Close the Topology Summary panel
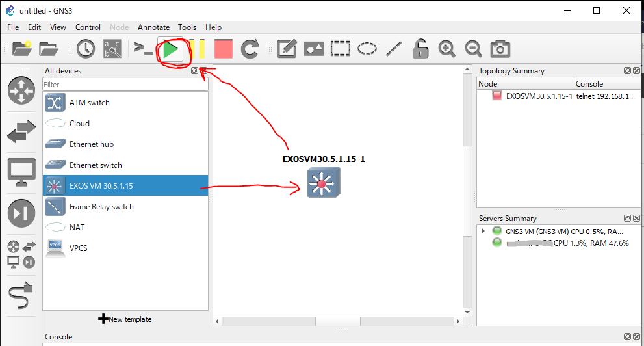This screenshot has height=346, width=644. click(x=636, y=71)
